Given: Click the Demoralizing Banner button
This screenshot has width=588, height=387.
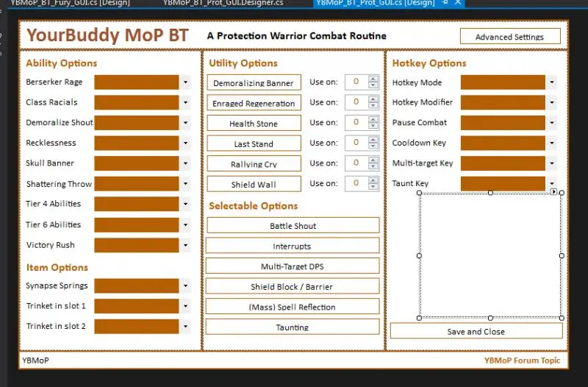Looking at the screenshot, I should [x=254, y=82].
